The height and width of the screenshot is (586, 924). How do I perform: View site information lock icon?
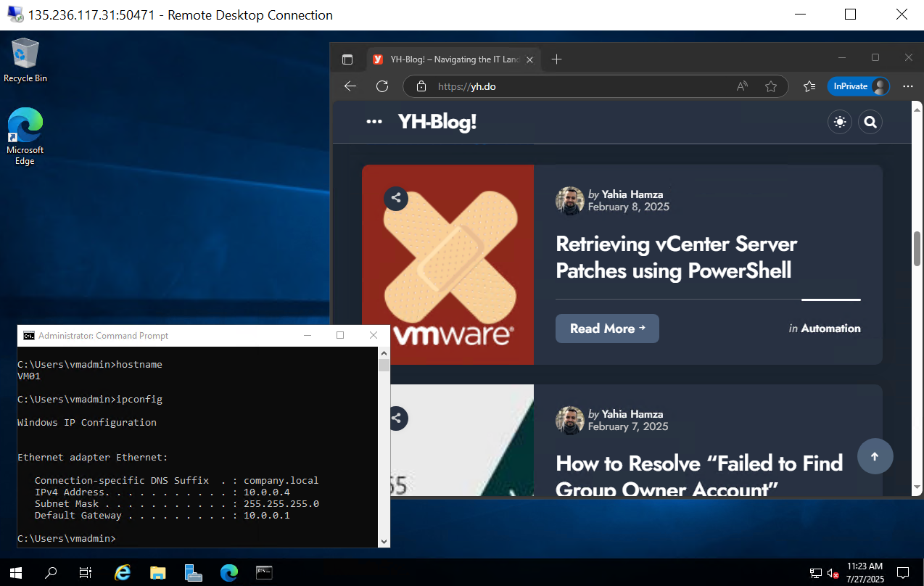coord(421,86)
